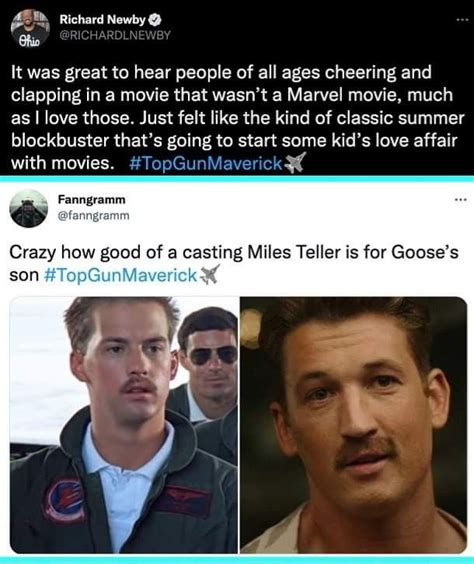Open the right photo of Miles Teller

[354, 425]
